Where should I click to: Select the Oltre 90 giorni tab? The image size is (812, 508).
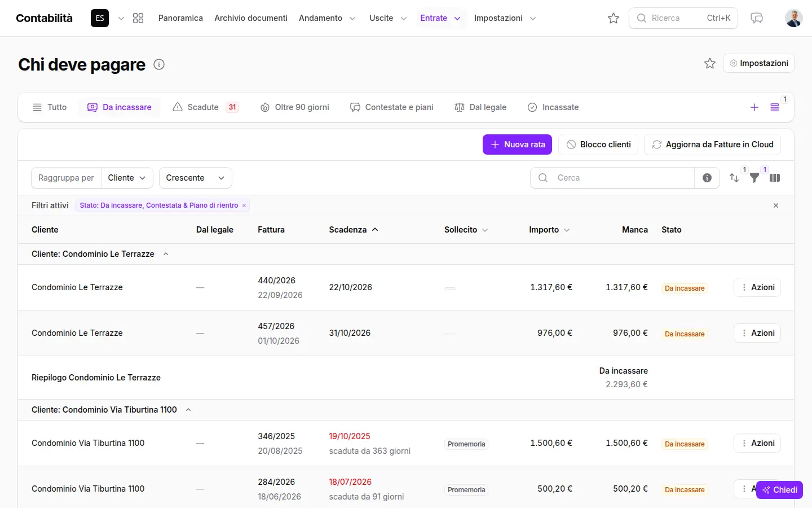tap(295, 107)
